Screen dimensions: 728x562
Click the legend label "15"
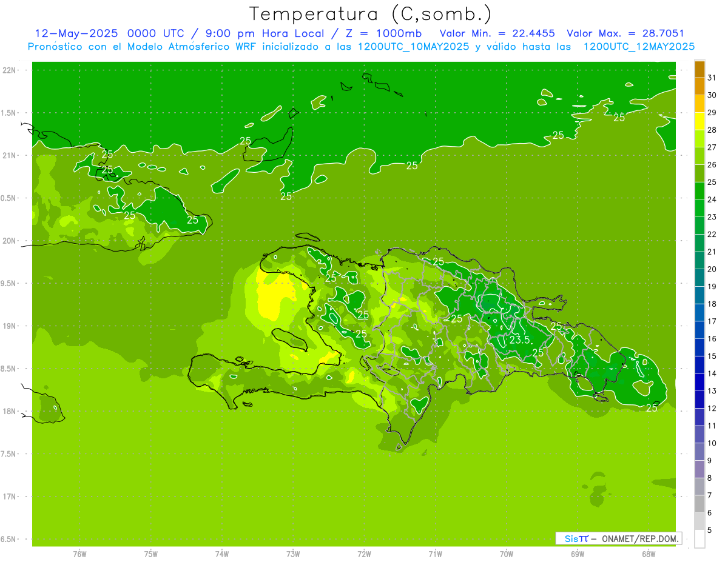(x=712, y=356)
